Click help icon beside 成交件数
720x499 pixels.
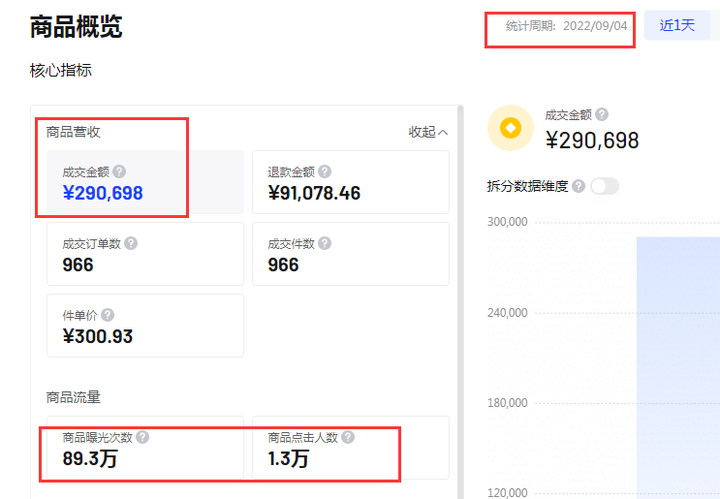325,243
